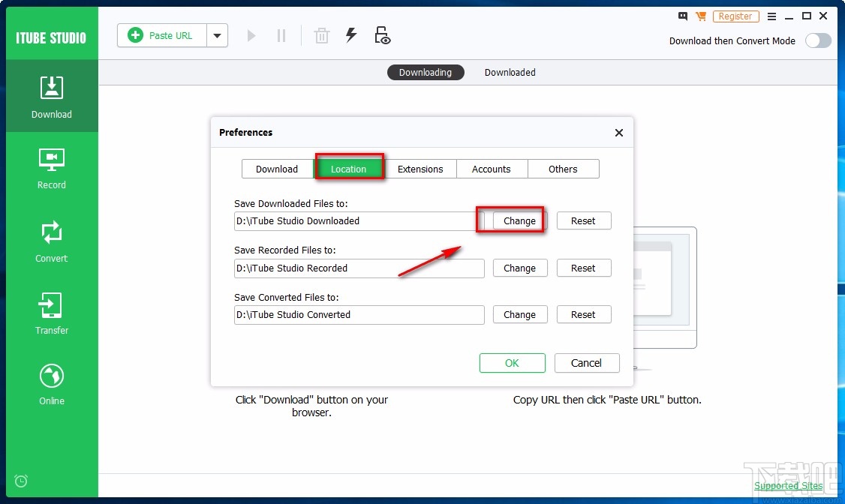This screenshot has height=504, width=845.
Task: Select the Record tool in sidebar
Action: pos(51,168)
